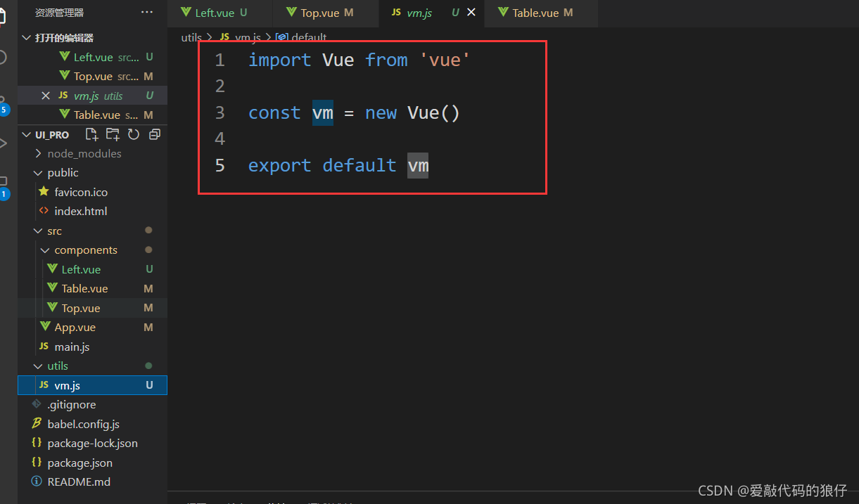This screenshot has height=504, width=859.
Task: Click utils in the breadcrumb path
Action: click(191, 37)
